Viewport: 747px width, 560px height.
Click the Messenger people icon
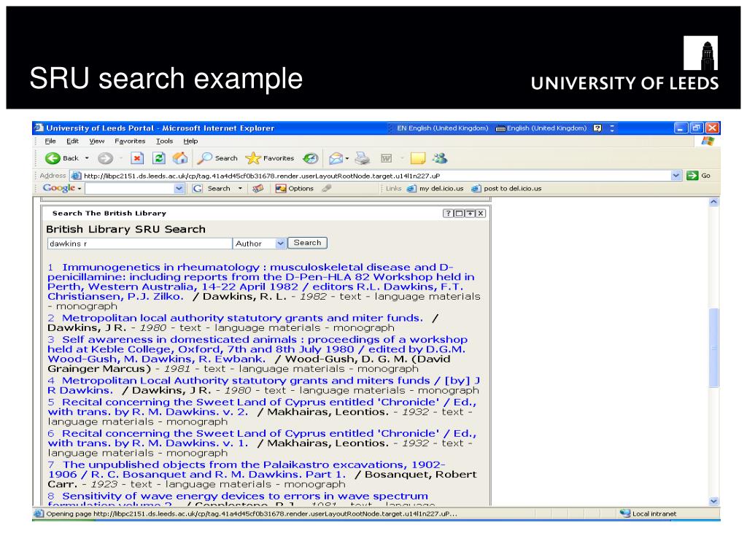tap(440, 158)
